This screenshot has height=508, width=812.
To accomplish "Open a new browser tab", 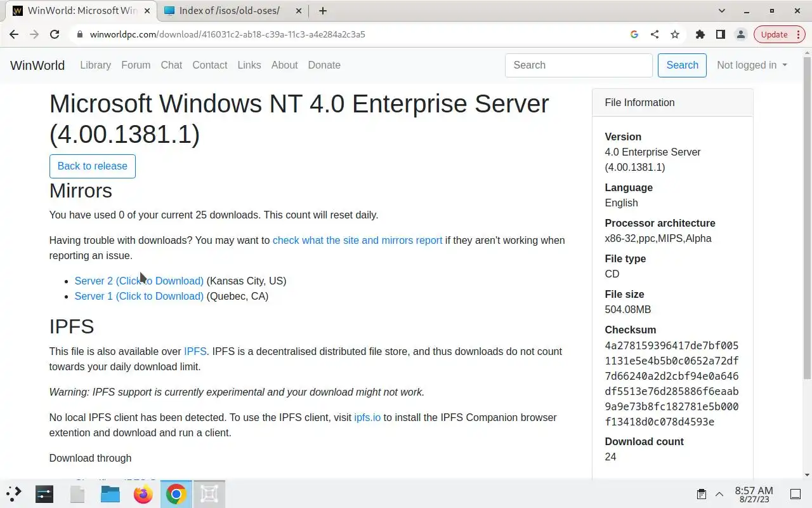I will (x=323, y=11).
